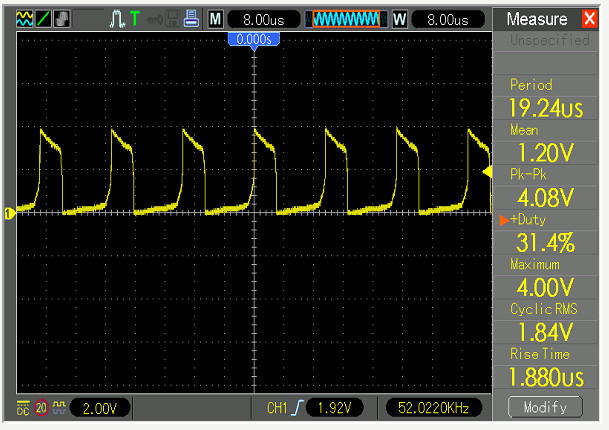Click the gray half-shaded display icon
The width and height of the screenshot is (609, 430).
click(61, 19)
